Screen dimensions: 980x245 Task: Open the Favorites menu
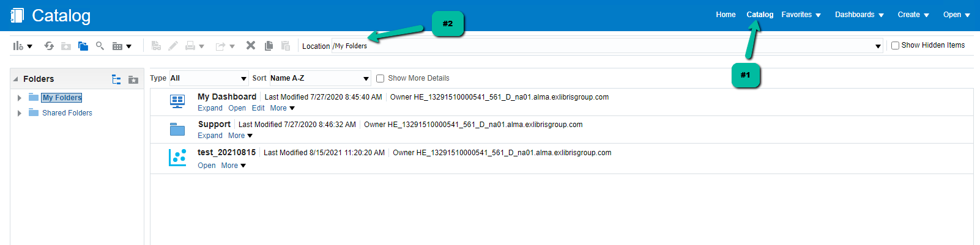click(801, 15)
